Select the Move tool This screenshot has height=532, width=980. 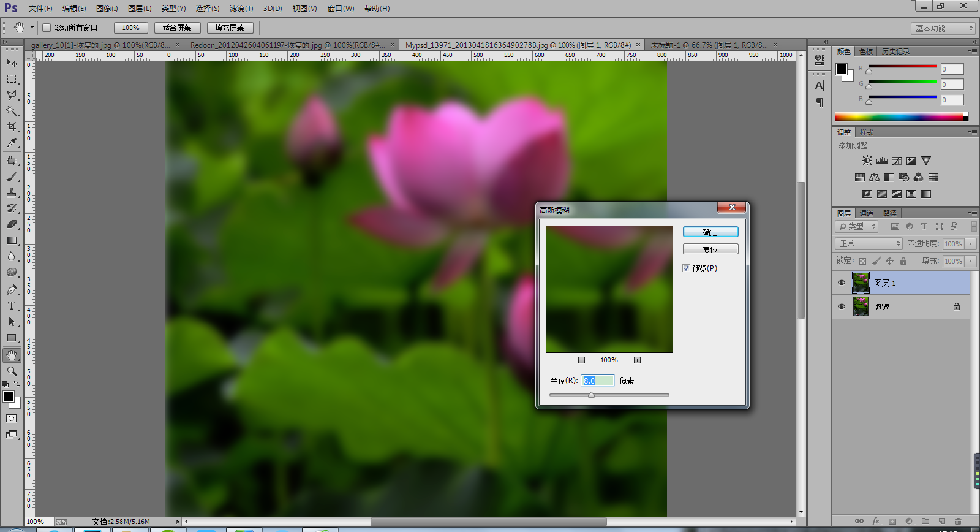[x=12, y=63]
